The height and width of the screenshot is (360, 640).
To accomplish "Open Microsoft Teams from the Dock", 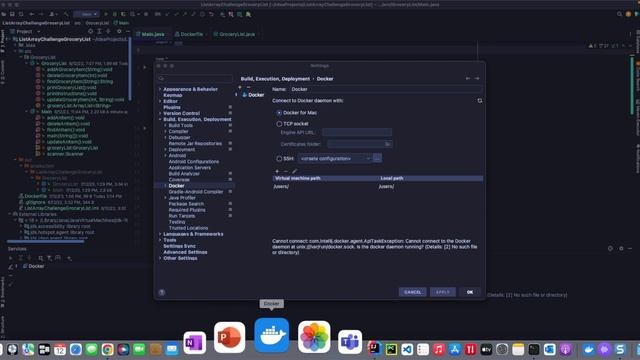I will [350, 342].
